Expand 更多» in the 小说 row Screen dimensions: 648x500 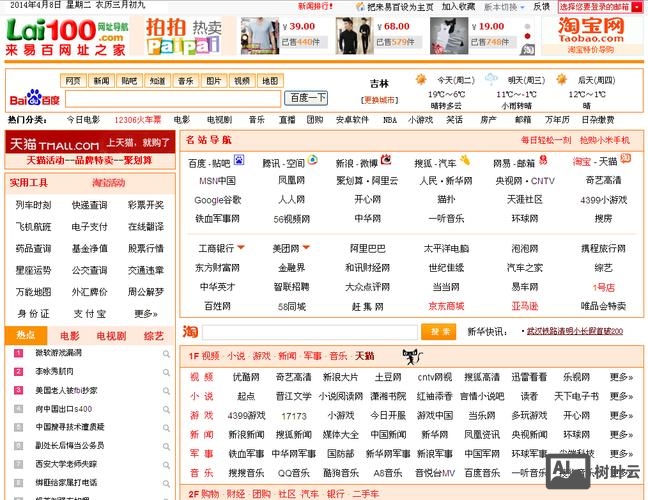click(621, 396)
